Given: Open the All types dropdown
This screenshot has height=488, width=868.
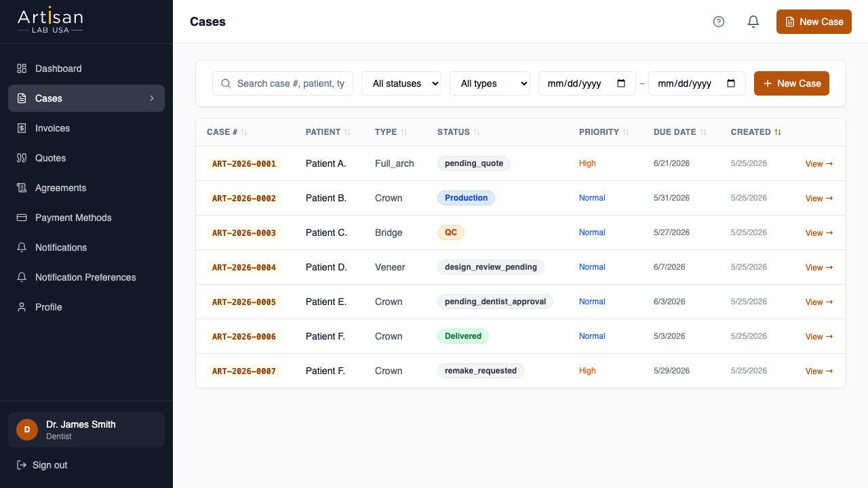Looking at the screenshot, I should pos(490,83).
